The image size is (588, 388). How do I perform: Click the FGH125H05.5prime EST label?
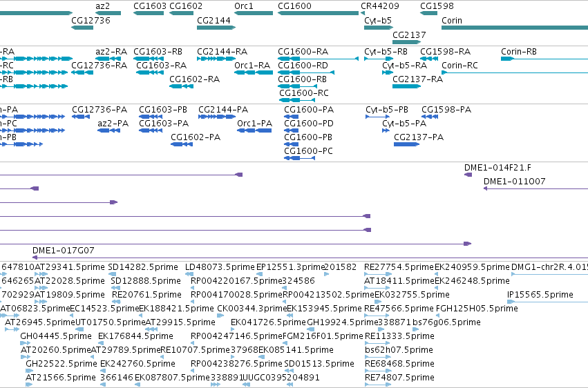tap(477, 309)
